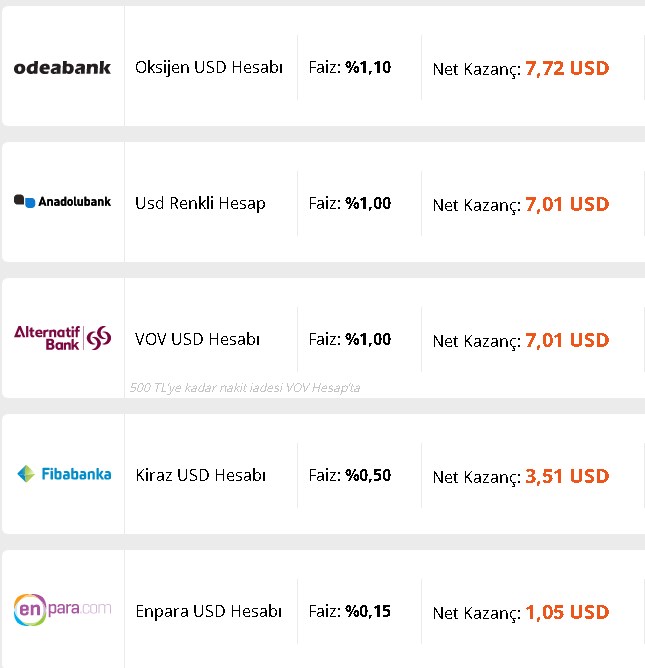Click Enpara faiz %0,15 rate
Image resolution: width=645 pixels, height=668 pixels.
coord(350,611)
